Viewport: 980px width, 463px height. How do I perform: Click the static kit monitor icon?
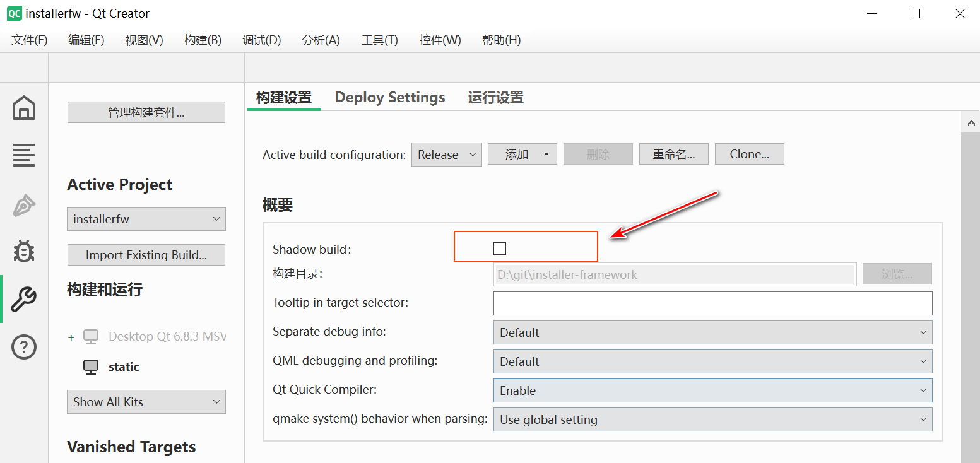pyautogui.click(x=91, y=367)
